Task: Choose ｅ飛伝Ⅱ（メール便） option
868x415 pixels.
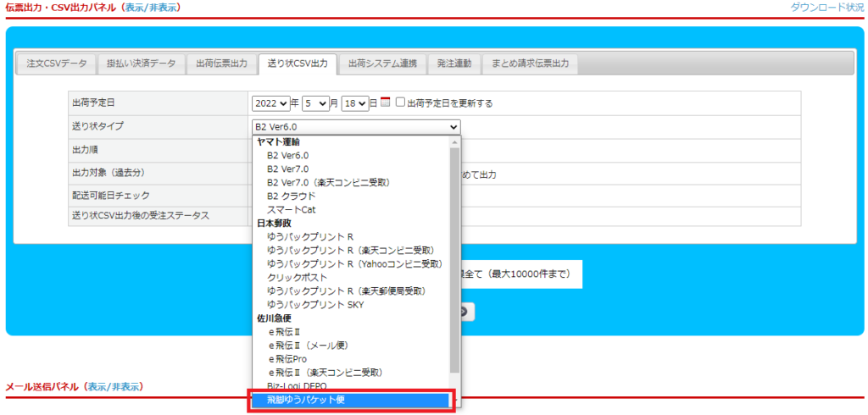Action: (353, 345)
